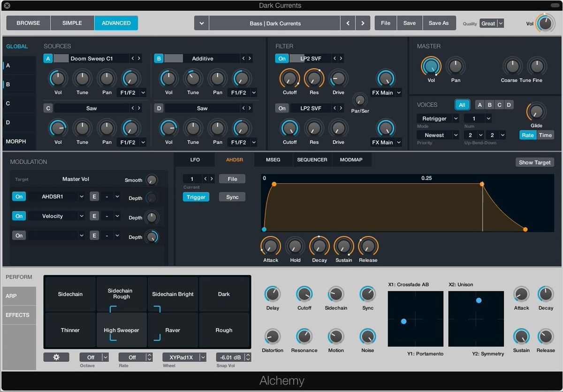
Task: Click the Perform section settings gear icon
Action: (x=56, y=357)
